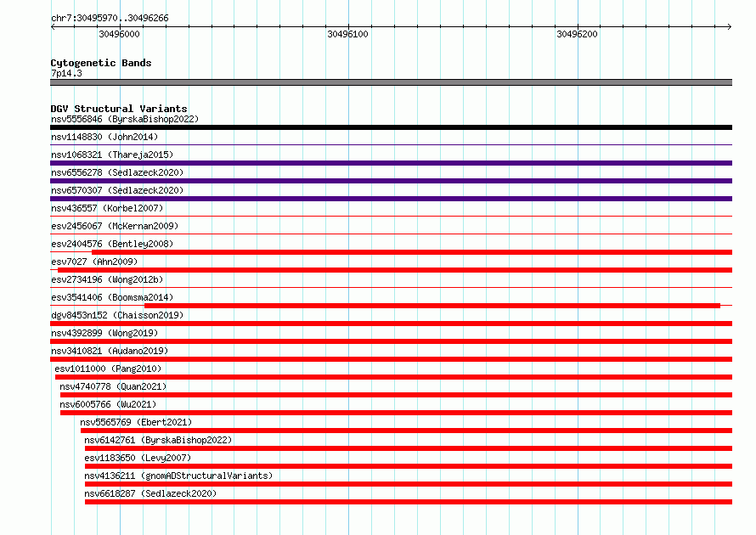Click the 30496100 ruler position label
Viewport: 756px width, 535px height.
[x=347, y=34]
